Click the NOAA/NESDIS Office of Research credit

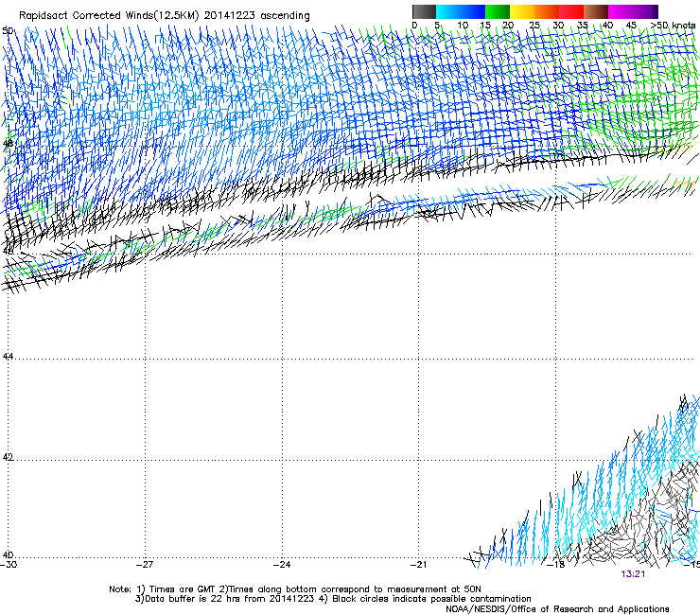(557, 608)
